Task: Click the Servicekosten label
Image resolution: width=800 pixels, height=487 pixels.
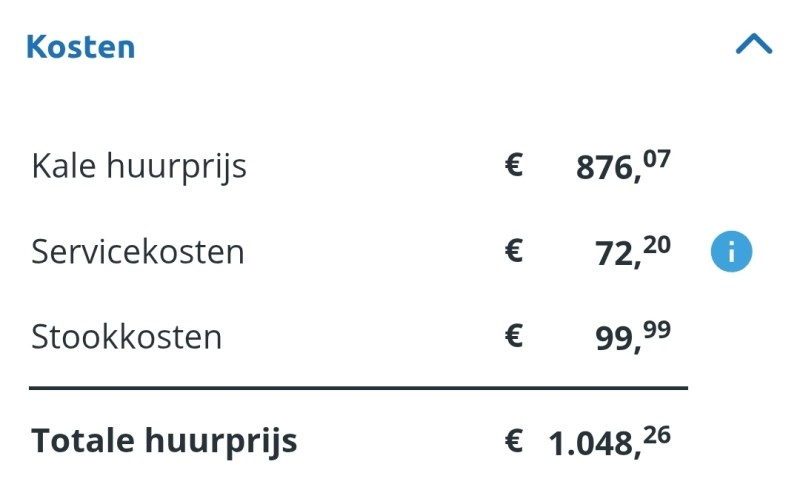Action: (138, 251)
